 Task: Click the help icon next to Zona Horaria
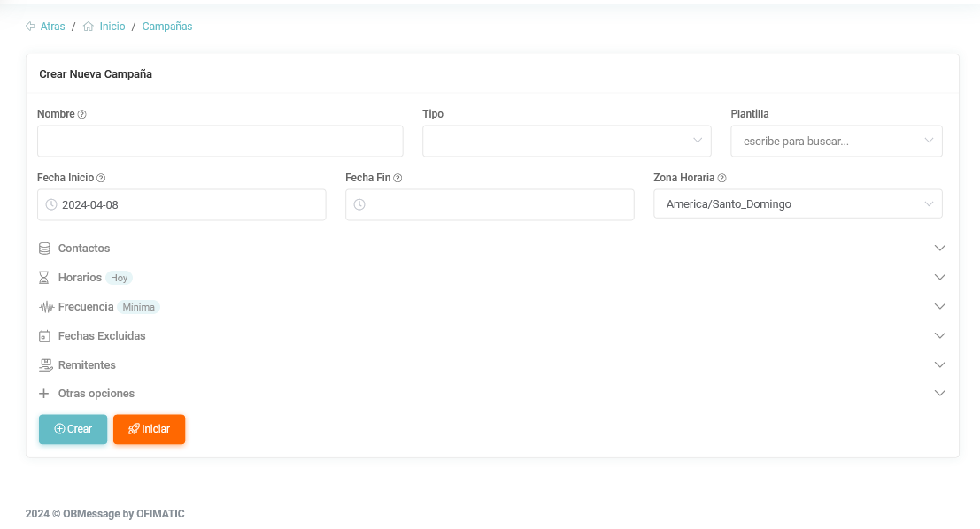click(x=722, y=179)
